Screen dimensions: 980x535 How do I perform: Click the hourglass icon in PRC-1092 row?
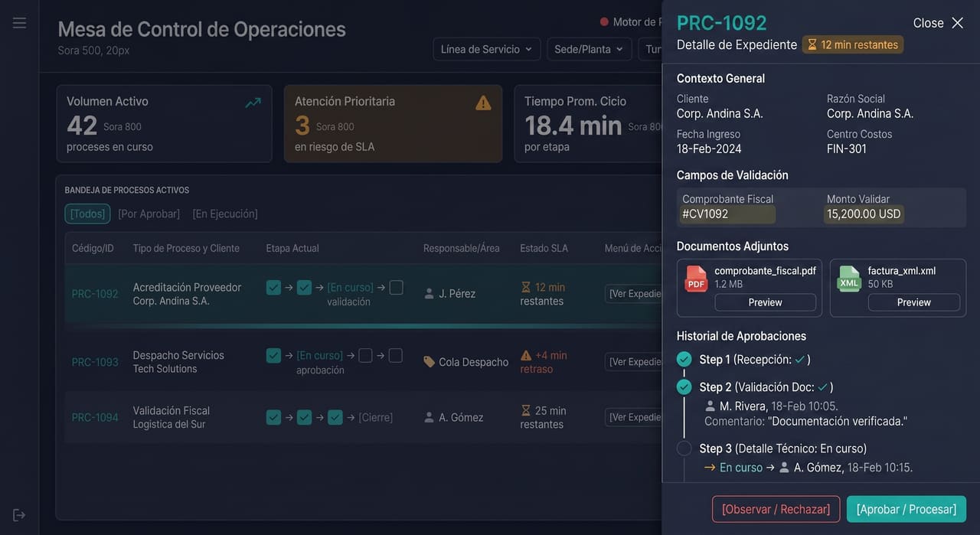[x=525, y=287]
